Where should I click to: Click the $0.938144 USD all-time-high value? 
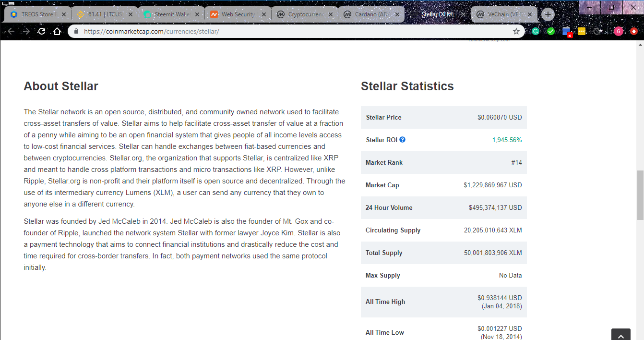[500, 298]
